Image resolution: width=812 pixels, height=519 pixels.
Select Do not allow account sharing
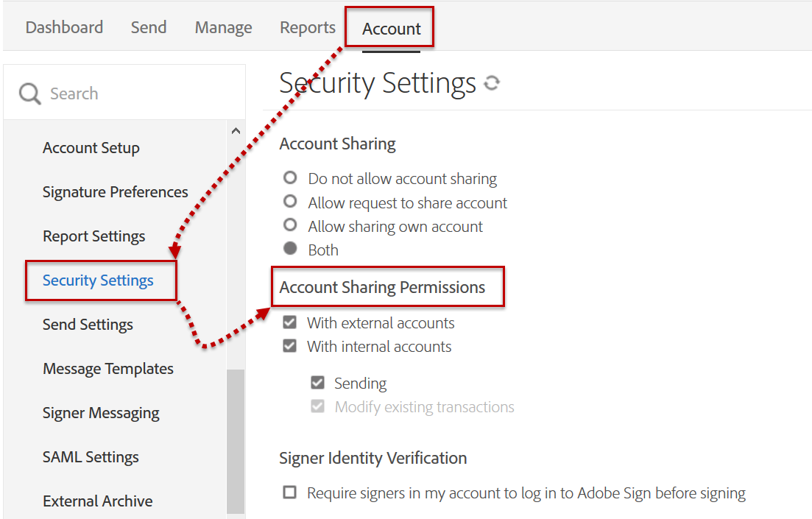290,178
